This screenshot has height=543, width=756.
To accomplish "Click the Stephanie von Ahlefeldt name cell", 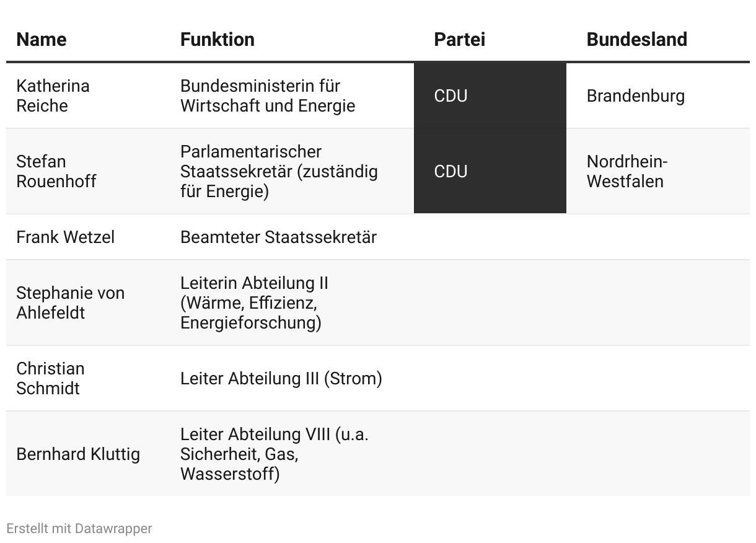I will point(88,302).
